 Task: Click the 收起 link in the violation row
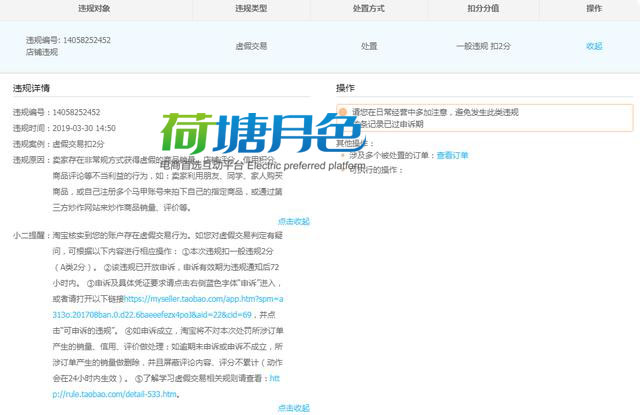pos(594,46)
